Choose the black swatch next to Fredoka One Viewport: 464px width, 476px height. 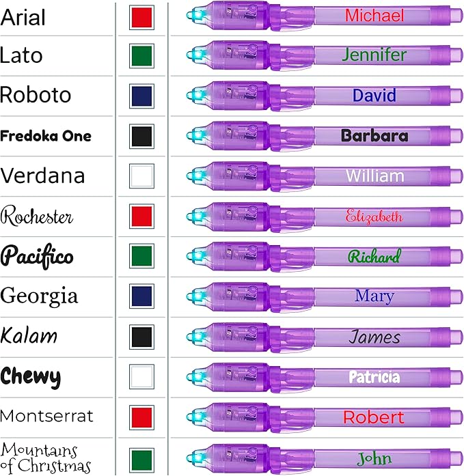coord(141,136)
